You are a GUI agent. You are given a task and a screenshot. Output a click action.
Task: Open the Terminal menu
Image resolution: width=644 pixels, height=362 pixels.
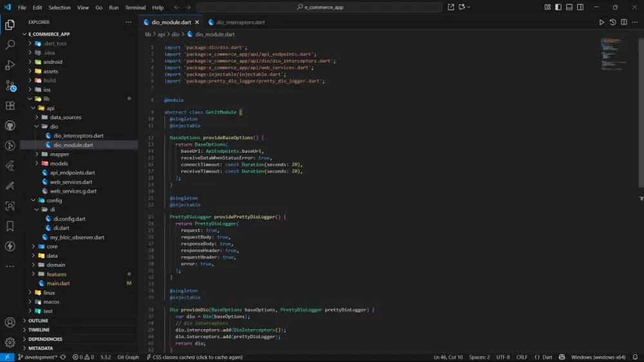[135, 8]
